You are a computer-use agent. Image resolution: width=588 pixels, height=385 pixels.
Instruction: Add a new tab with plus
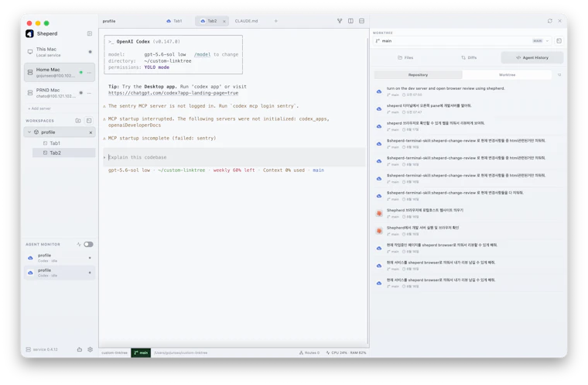point(276,21)
